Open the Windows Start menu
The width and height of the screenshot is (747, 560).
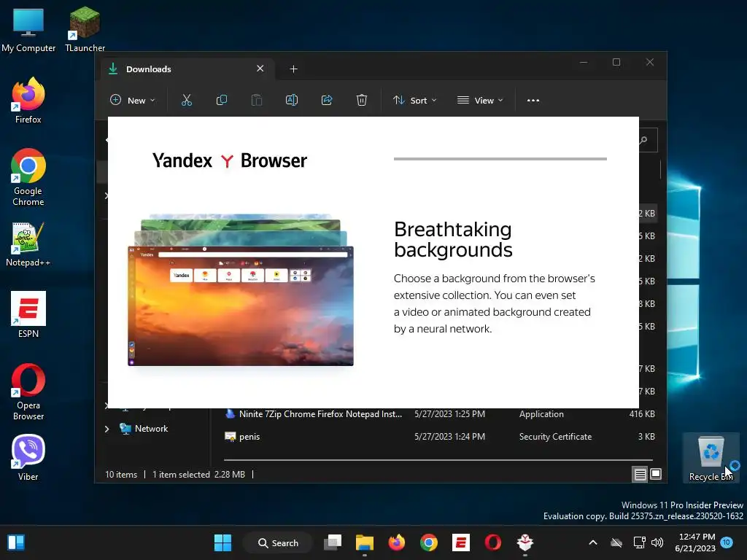[x=222, y=542]
